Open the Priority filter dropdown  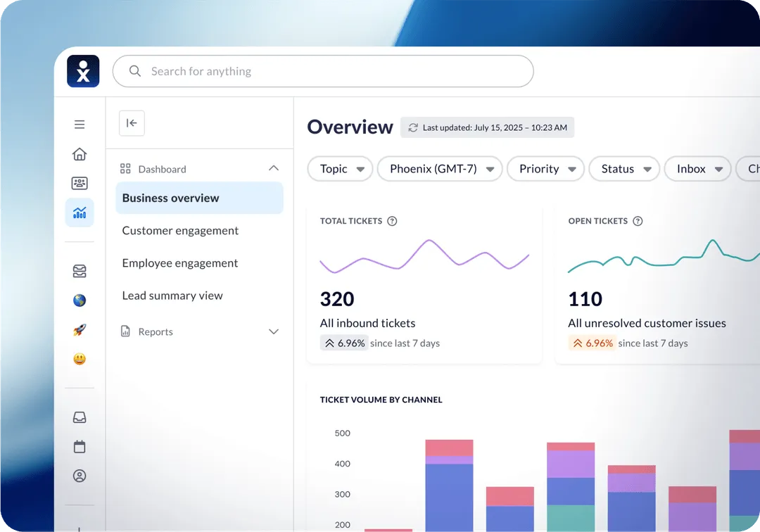pos(545,169)
